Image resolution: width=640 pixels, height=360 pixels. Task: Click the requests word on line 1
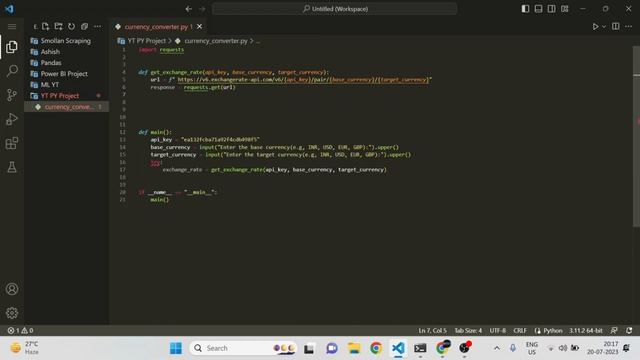tap(171, 50)
